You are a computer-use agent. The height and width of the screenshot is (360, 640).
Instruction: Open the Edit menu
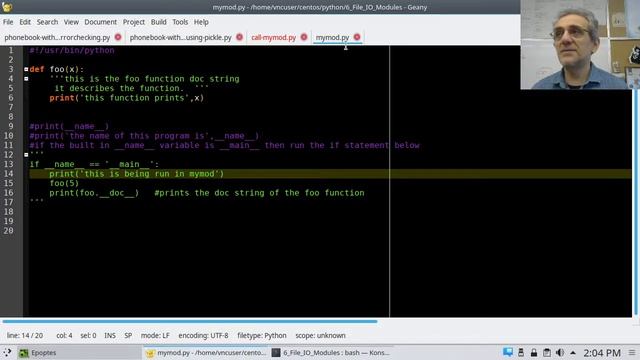(25, 22)
